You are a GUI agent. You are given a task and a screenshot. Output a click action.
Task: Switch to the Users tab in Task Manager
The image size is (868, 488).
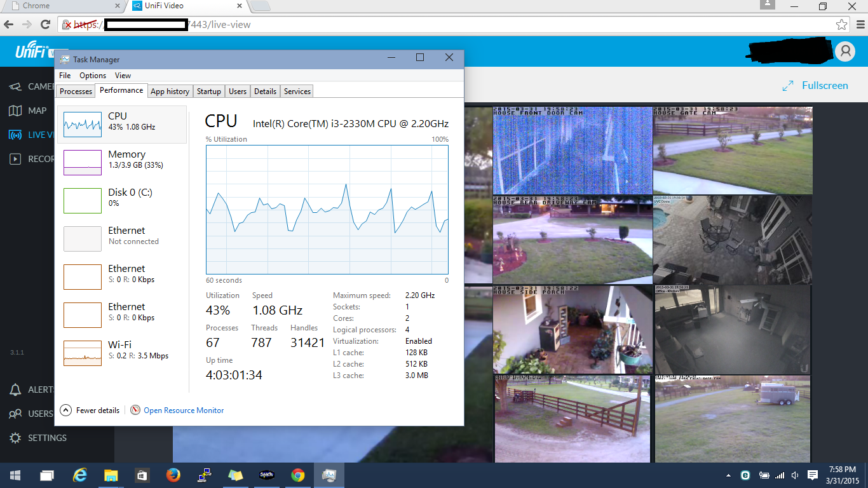[238, 91]
